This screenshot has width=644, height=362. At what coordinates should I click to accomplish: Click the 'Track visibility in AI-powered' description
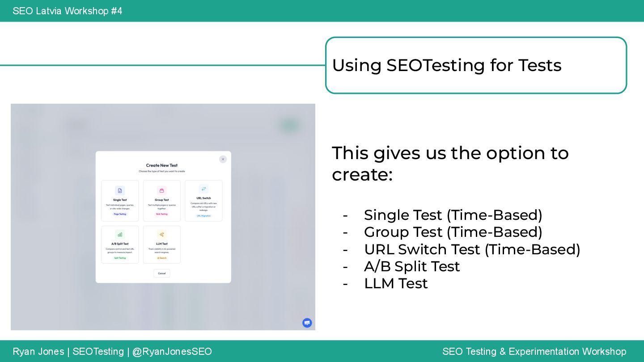pyautogui.click(x=162, y=251)
